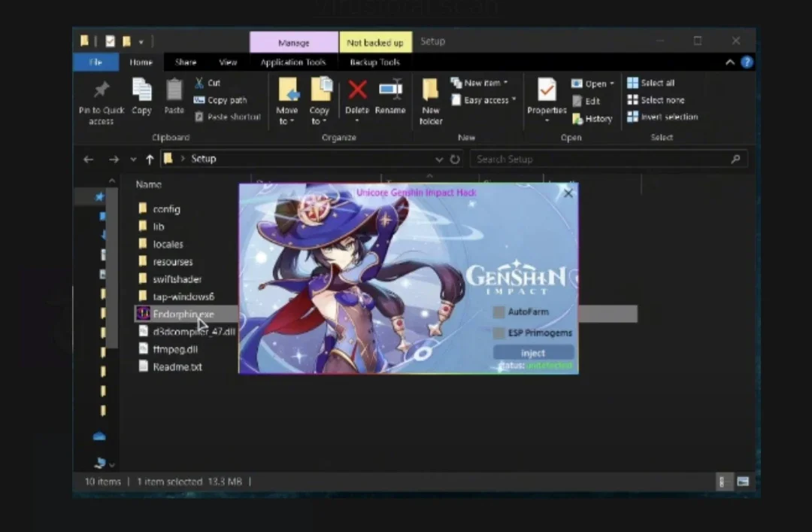Click Select all in the ribbon
Viewport: 812px width, 532px height.
pos(651,83)
